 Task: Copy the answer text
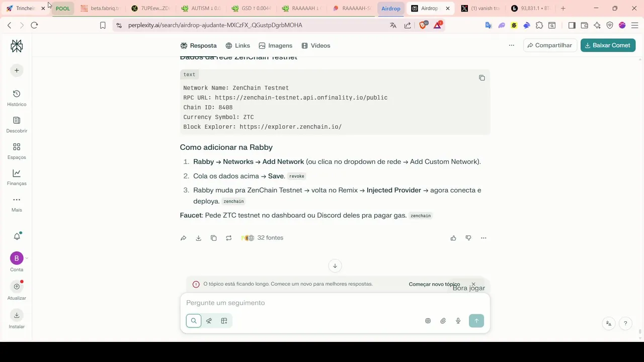tap(213, 238)
